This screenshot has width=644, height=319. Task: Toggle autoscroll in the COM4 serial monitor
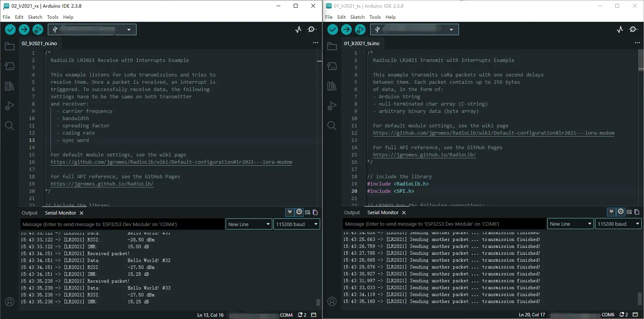click(x=290, y=212)
